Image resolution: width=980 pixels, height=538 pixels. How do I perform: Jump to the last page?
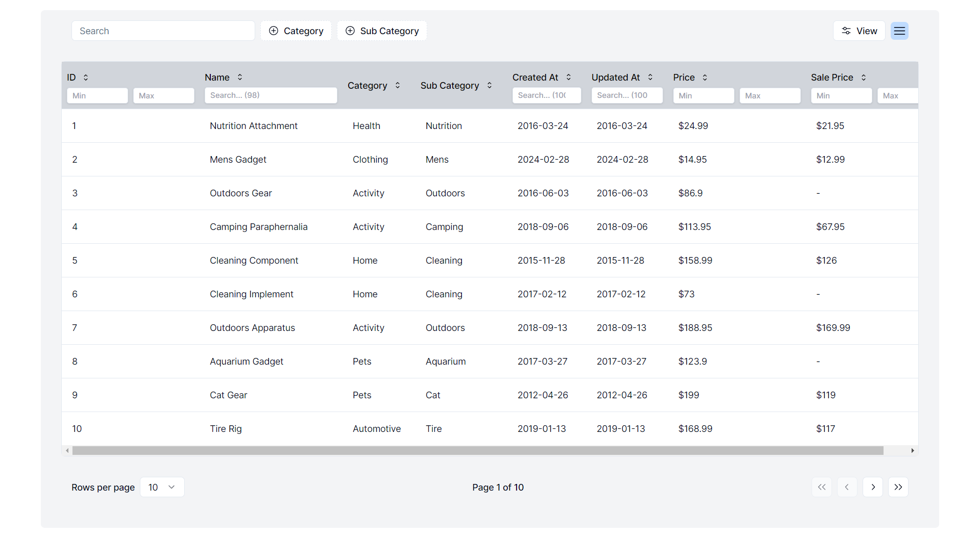898,487
